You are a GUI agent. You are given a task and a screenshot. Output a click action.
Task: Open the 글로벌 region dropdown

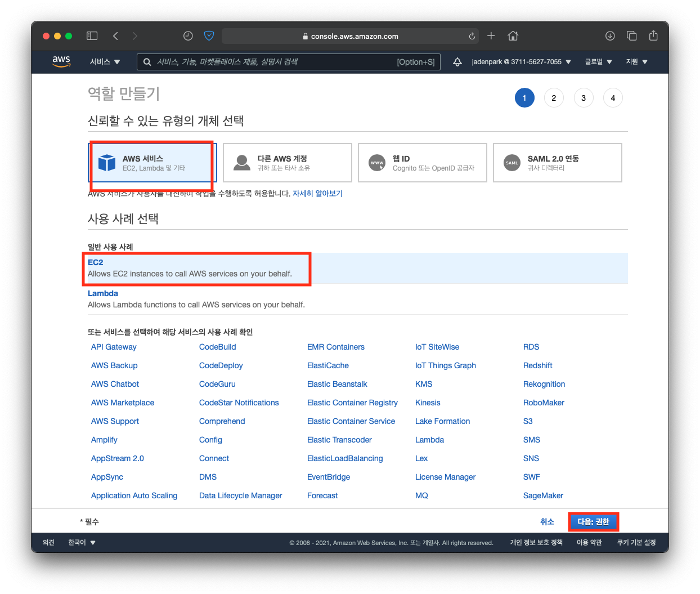click(598, 62)
